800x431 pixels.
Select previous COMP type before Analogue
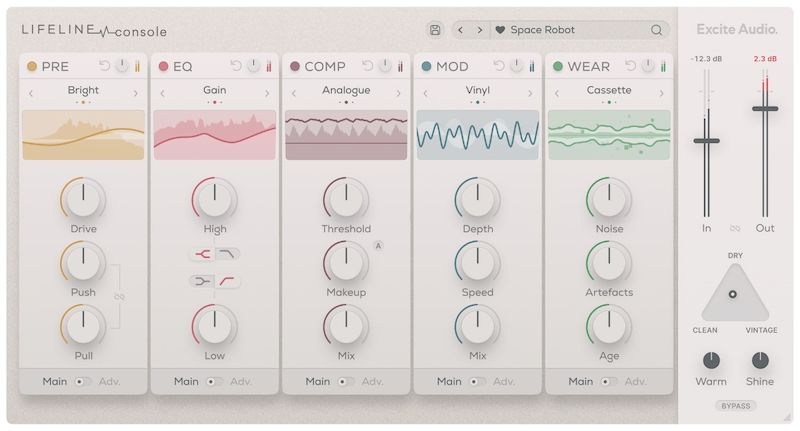tap(294, 94)
